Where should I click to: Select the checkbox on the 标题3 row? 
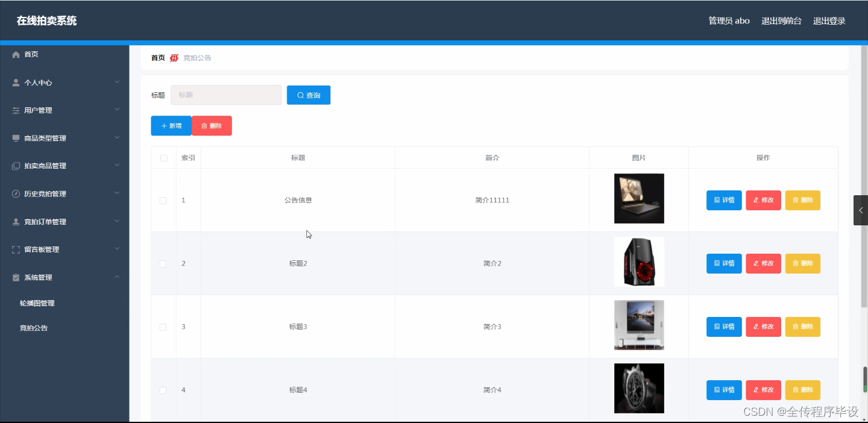(x=162, y=326)
